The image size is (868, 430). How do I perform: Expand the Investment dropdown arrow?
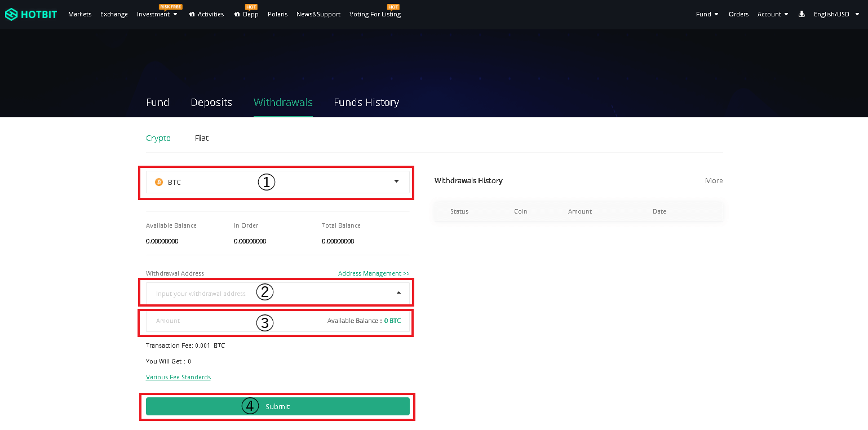[x=175, y=14]
